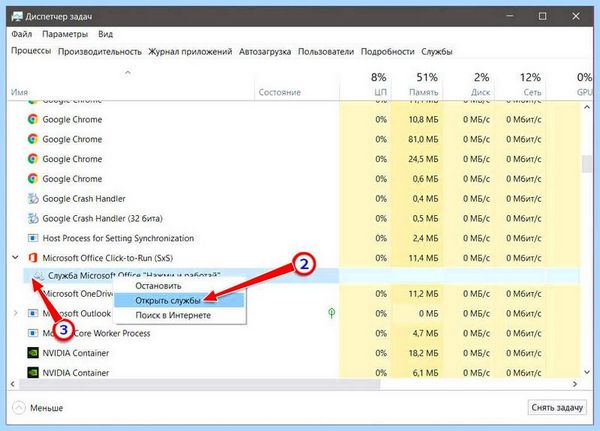Sort by the Имя column header

pos(20,92)
